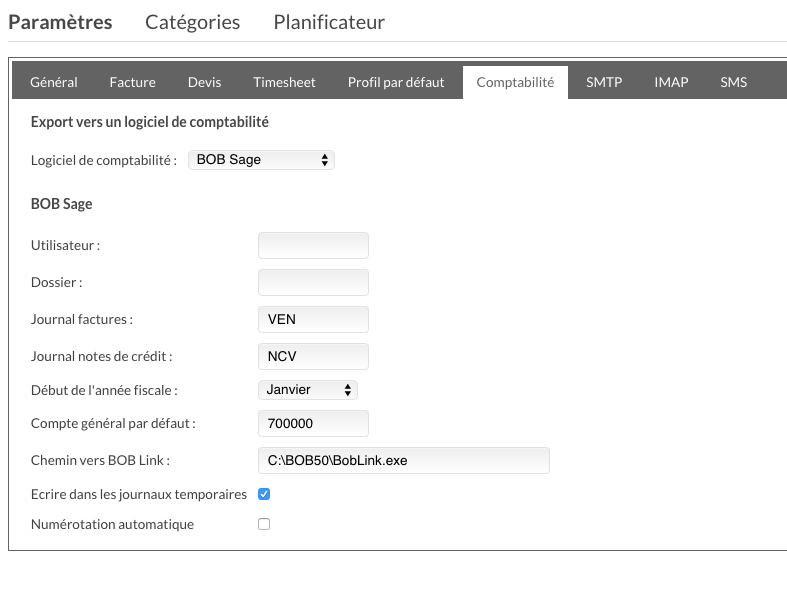
Task: Select the Devis tab
Action: [x=204, y=82]
